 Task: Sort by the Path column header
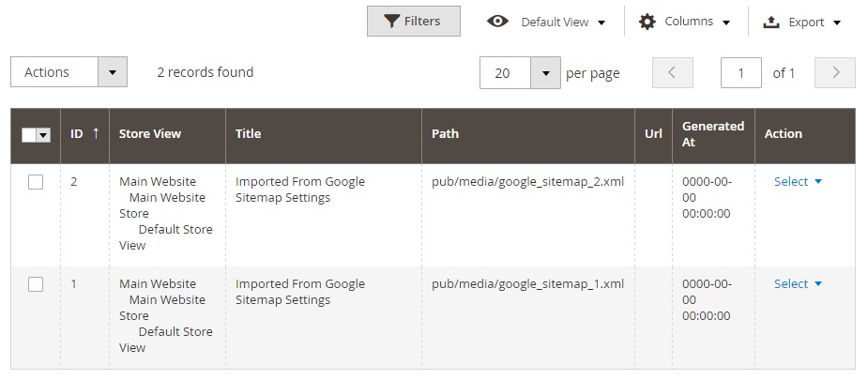445,134
